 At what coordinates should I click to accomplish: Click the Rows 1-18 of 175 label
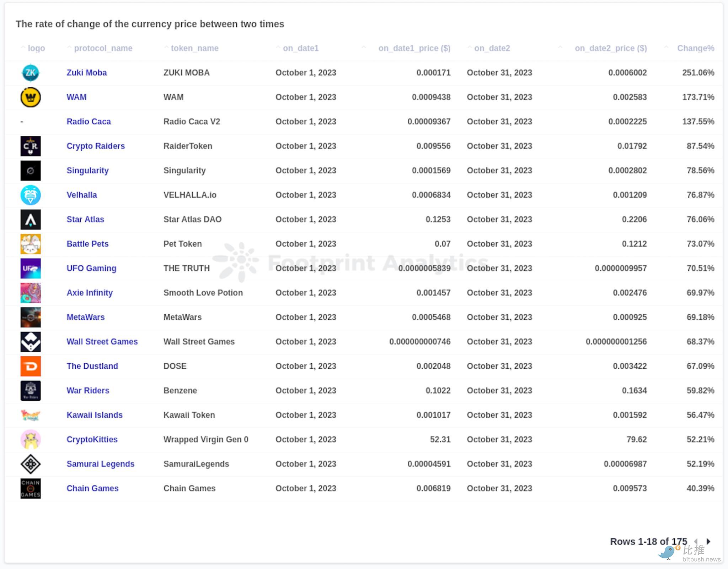click(x=649, y=542)
